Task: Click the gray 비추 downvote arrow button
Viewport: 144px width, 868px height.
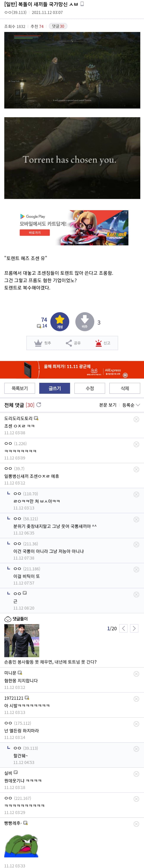Action: tap(85, 321)
